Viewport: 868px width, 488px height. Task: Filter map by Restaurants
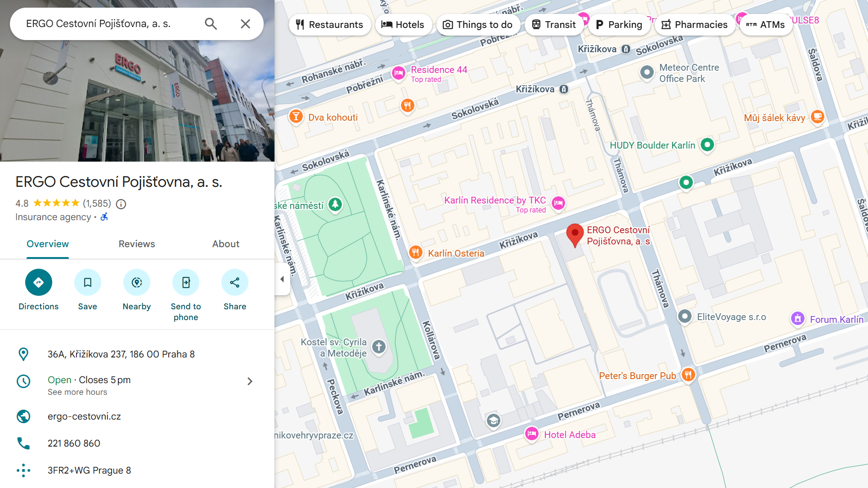tap(329, 25)
